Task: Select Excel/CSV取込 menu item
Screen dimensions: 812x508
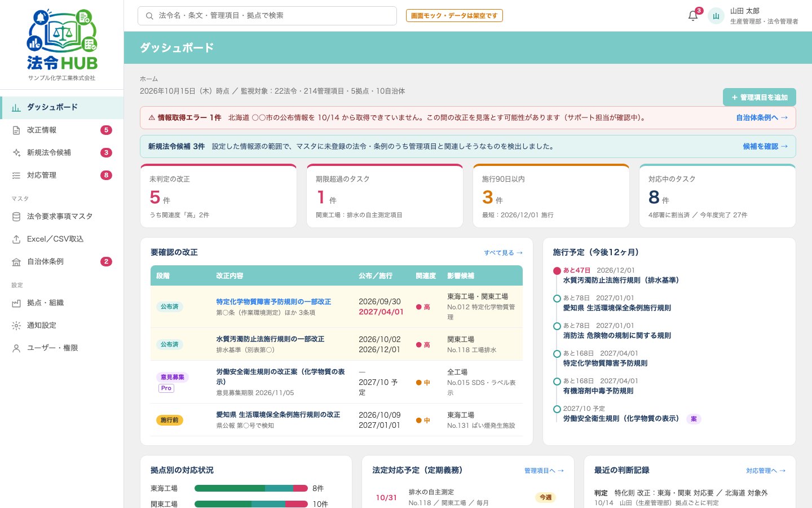Action: tap(62, 239)
